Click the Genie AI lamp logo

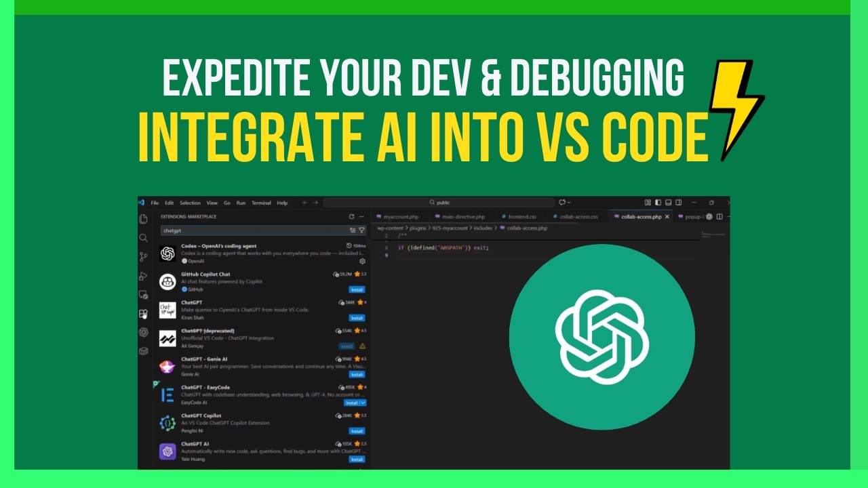pos(167,367)
